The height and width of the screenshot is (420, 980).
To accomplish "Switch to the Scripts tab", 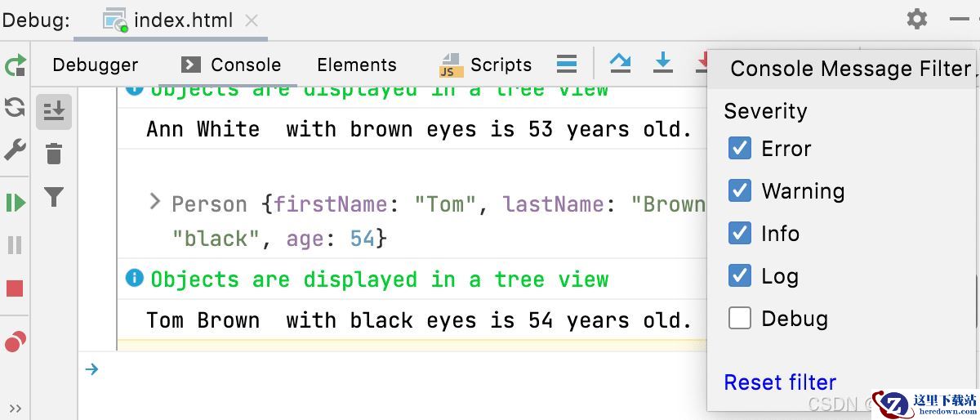I will coord(486,65).
